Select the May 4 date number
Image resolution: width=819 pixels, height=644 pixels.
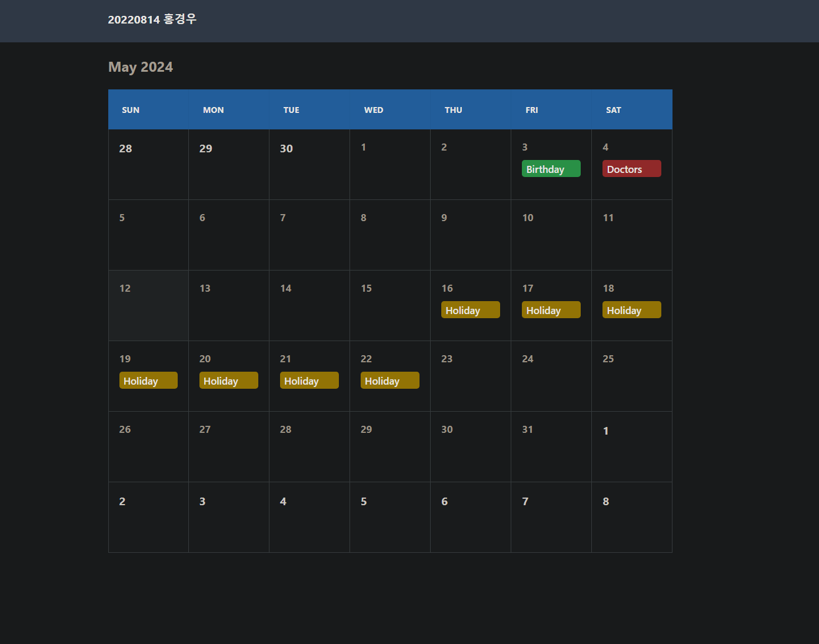(605, 147)
